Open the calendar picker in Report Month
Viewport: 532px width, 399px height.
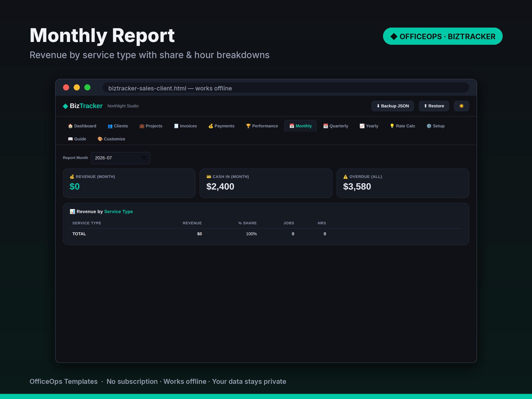coord(144,158)
